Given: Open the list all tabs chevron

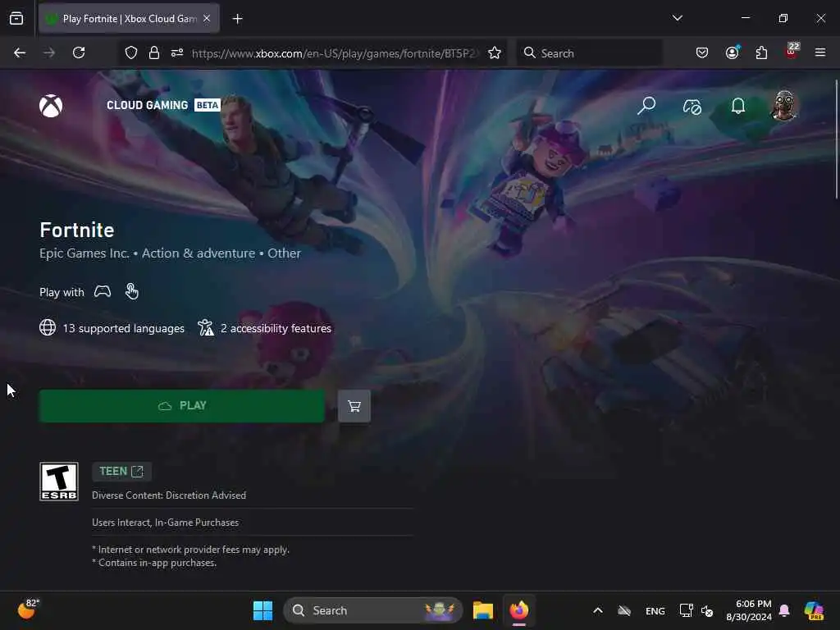Looking at the screenshot, I should click(678, 18).
